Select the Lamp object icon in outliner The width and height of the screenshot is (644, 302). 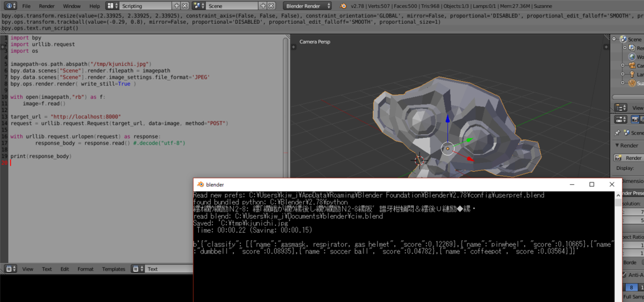point(632,74)
